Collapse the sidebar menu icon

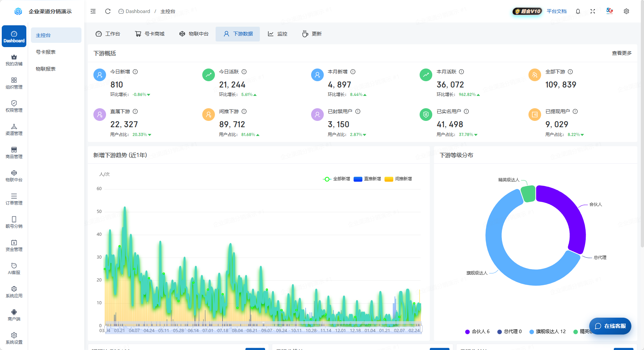pyautogui.click(x=93, y=11)
